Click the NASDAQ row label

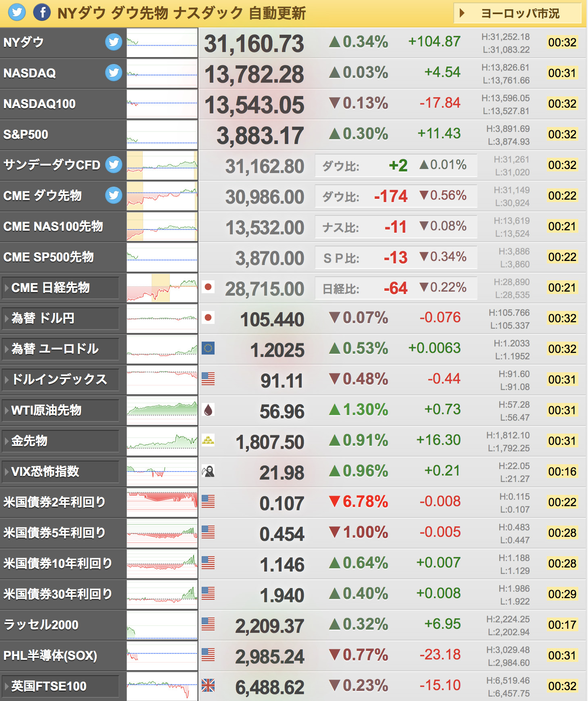pyautogui.click(x=29, y=73)
